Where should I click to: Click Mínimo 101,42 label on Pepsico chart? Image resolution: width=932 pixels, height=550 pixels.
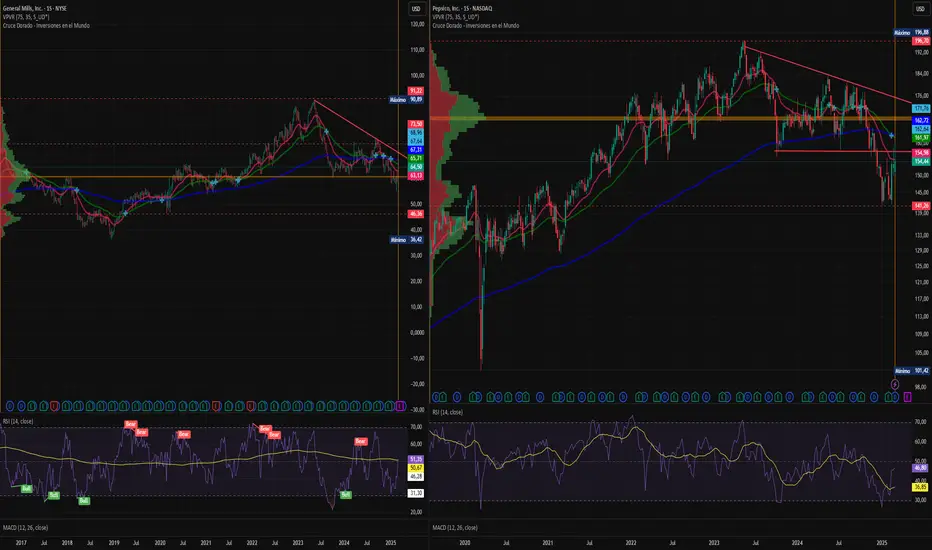point(912,370)
